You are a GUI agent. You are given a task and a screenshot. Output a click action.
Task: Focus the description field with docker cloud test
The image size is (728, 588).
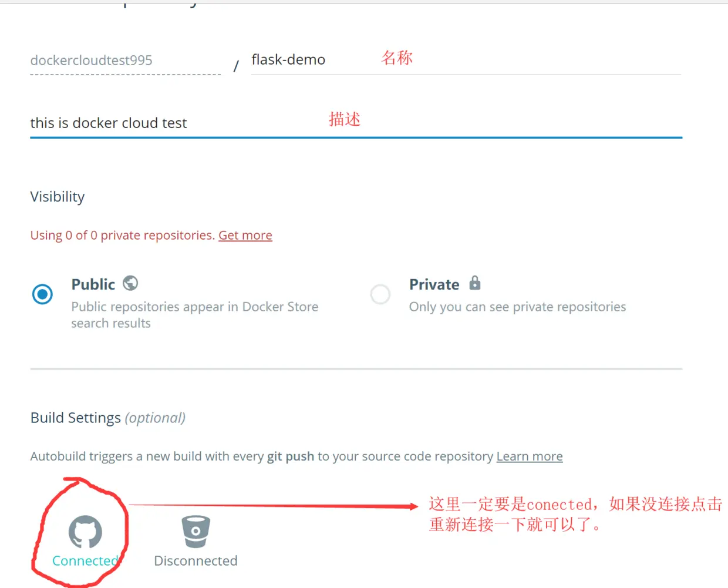[x=356, y=123]
